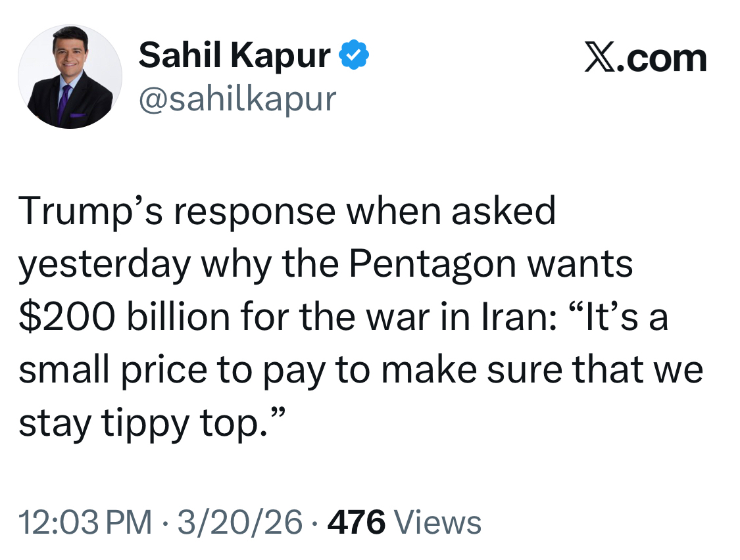Viewport: 740px width, 560px height.
Task: Click the 12:03 PM timestamp
Action: pos(84,523)
